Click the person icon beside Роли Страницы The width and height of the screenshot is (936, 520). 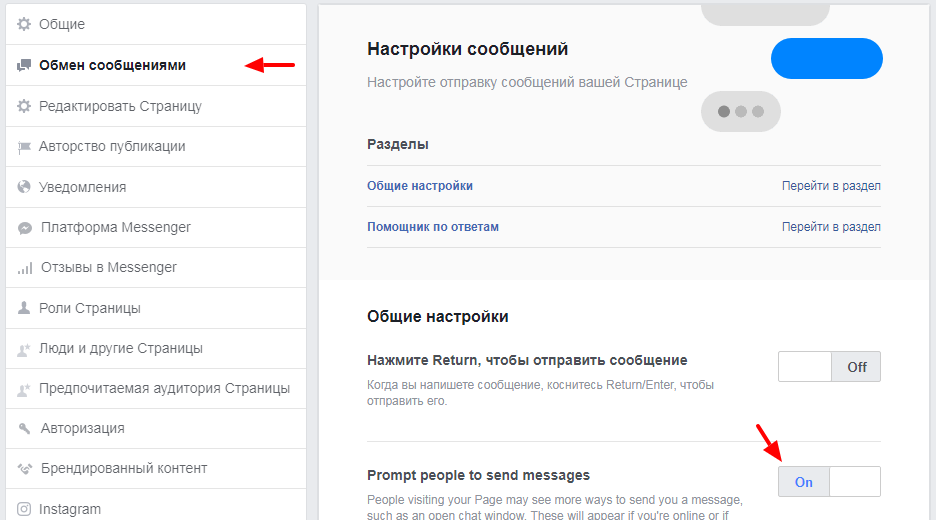[x=24, y=308]
